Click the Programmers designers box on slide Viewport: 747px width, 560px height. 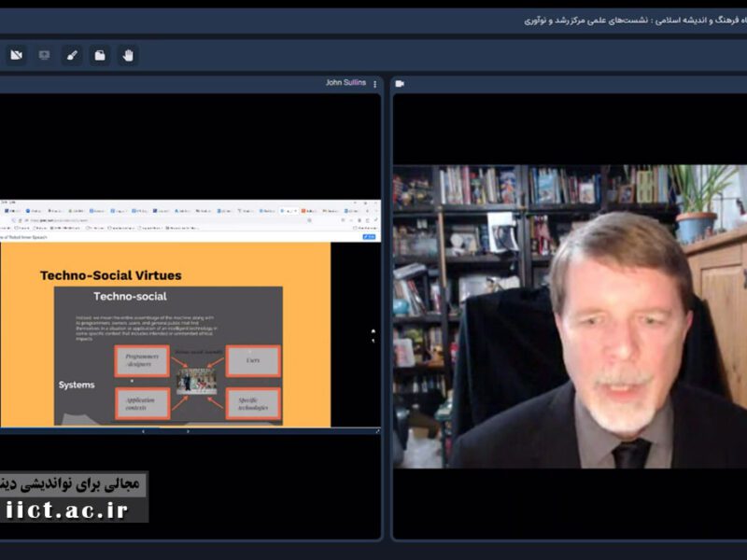coord(142,361)
